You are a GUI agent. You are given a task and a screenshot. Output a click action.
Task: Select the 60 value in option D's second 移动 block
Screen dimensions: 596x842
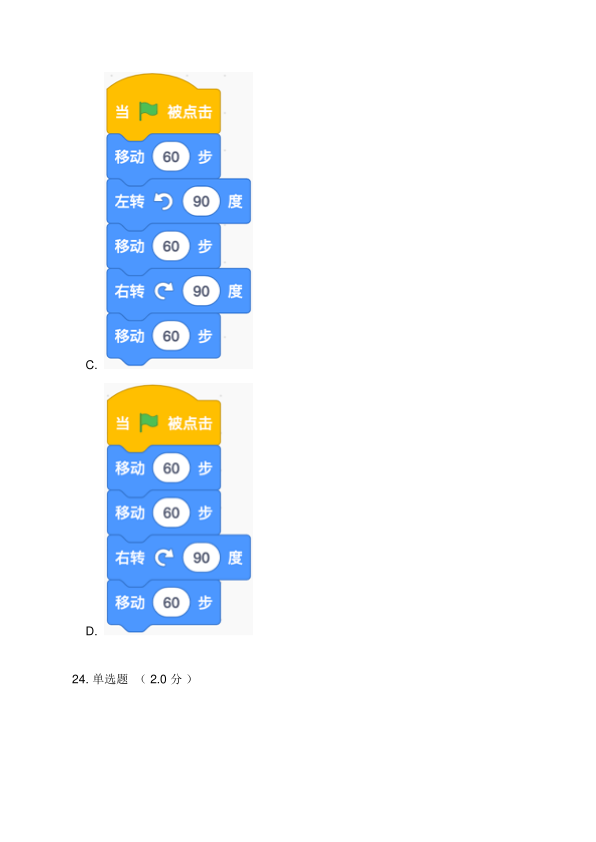point(171,512)
